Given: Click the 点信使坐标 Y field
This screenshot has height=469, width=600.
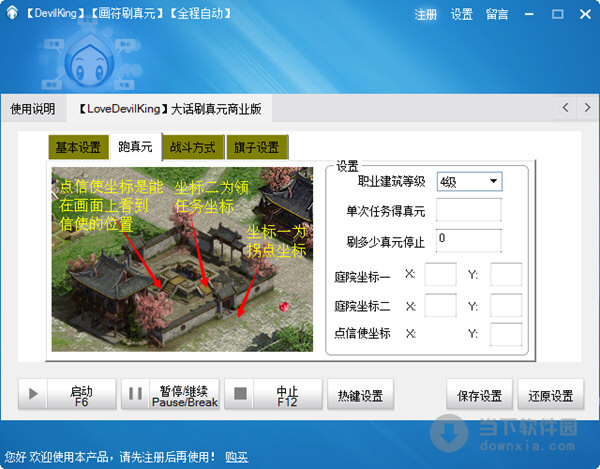Looking at the screenshot, I should [506, 334].
